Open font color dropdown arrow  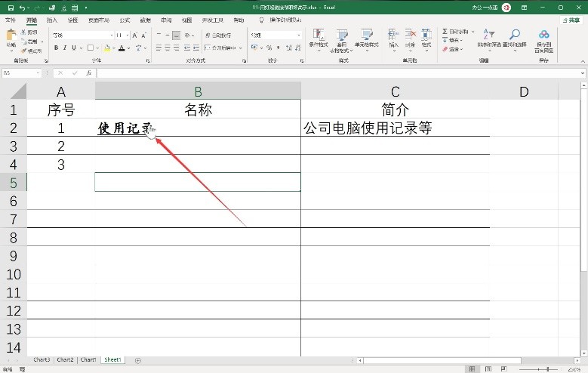tap(128, 48)
